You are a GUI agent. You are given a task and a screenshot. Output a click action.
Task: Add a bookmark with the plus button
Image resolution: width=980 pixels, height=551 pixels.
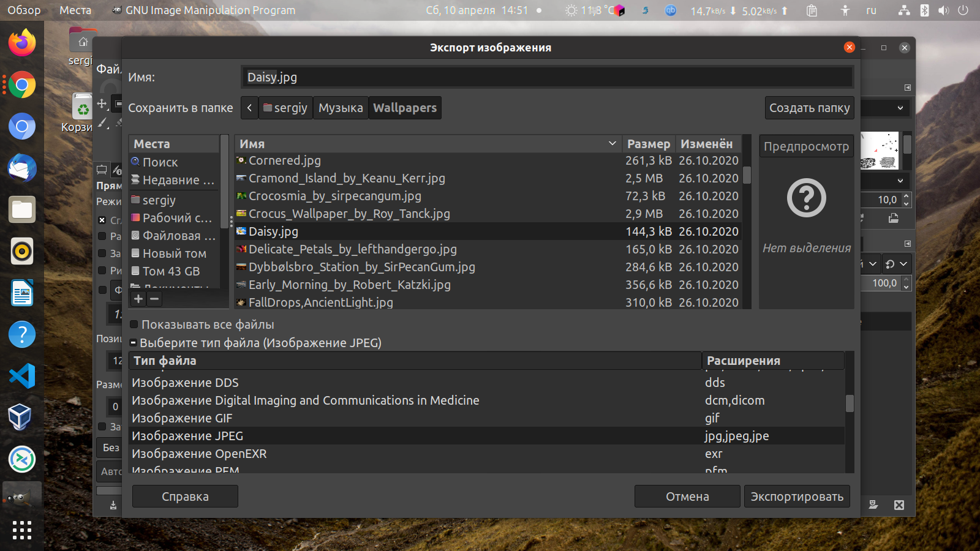(138, 299)
